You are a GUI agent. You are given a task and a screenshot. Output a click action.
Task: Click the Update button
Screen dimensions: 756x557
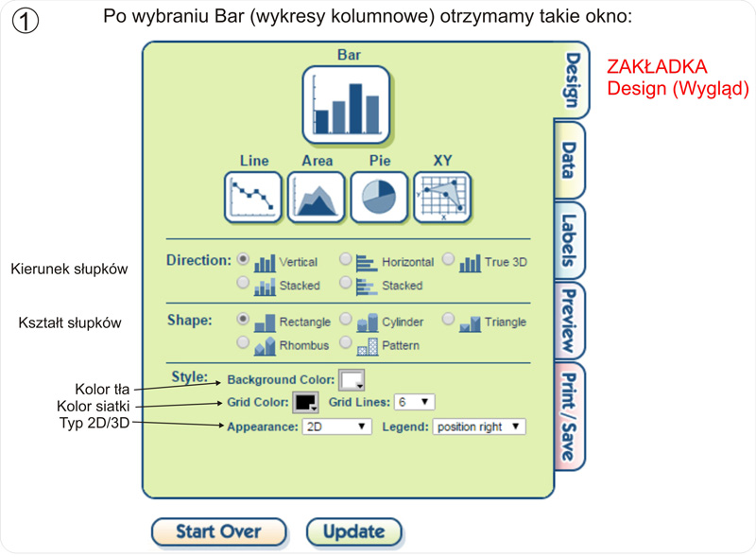pyautogui.click(x=353, y=531)
